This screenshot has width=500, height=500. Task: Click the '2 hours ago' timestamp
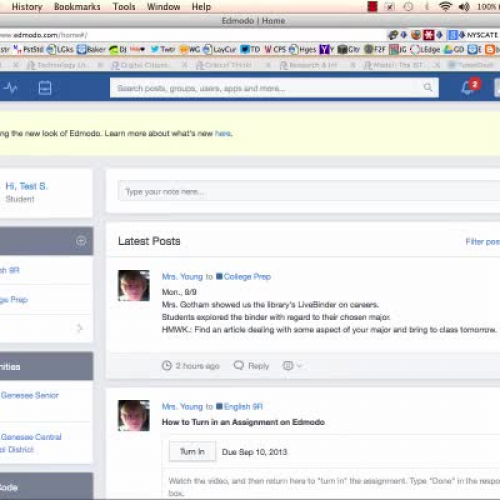[197, 366]
